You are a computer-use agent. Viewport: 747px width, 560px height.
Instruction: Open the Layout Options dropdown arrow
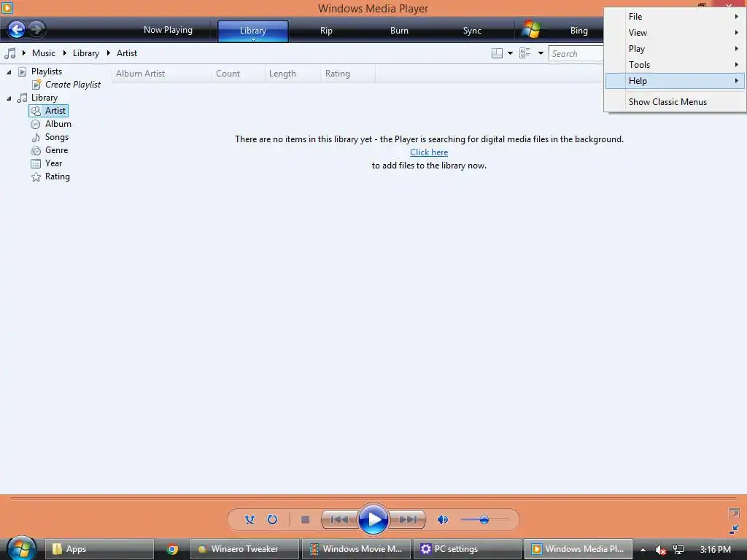[x=510, y=53]
